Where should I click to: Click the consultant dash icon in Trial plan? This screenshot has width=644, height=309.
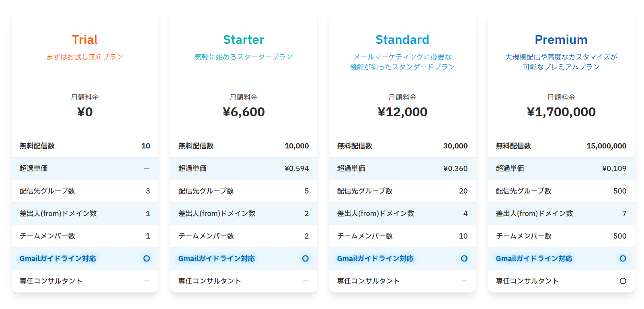pos(147,281)
